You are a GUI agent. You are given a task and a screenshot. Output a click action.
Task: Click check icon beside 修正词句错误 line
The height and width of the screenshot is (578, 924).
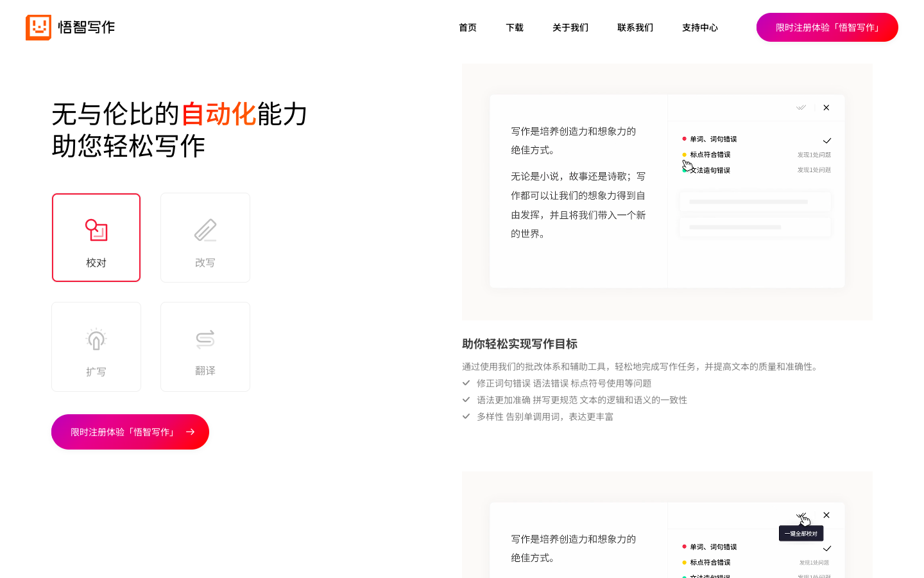click(466, 383)
